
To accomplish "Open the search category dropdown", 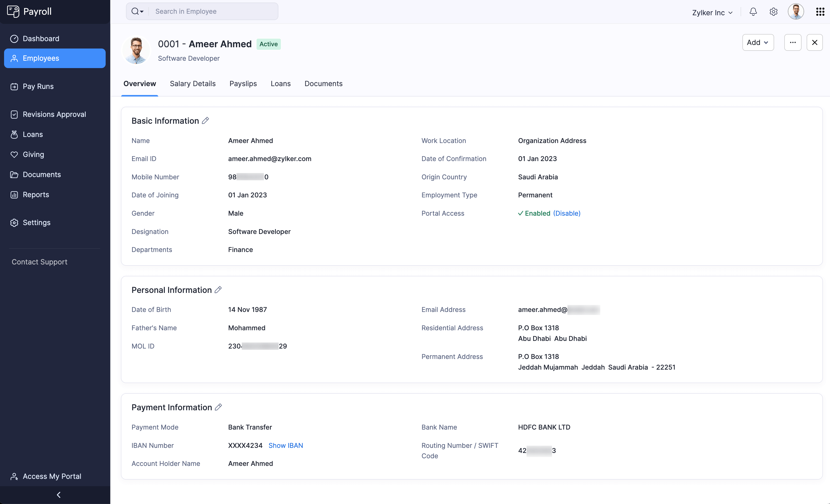I will tap(137, 11).
